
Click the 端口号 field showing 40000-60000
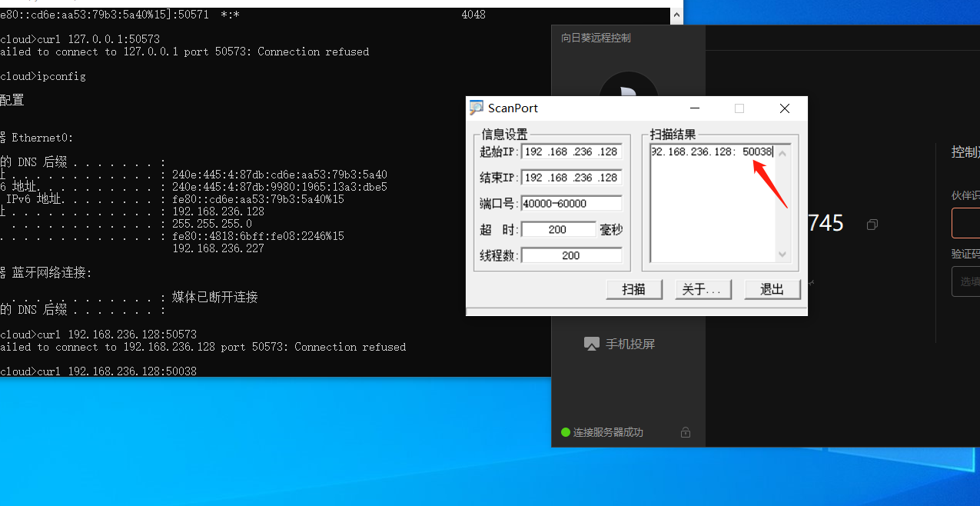click(572, 204)
